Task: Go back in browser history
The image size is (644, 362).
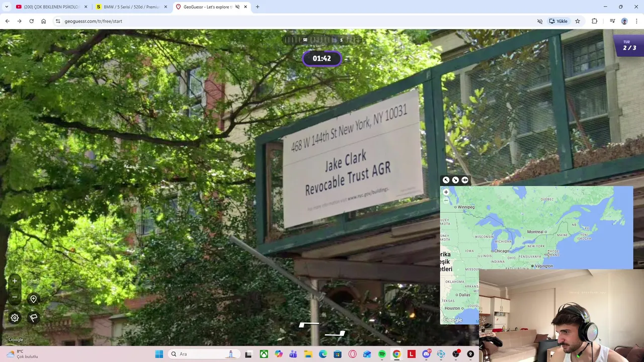Action: (x=7, y=21)
